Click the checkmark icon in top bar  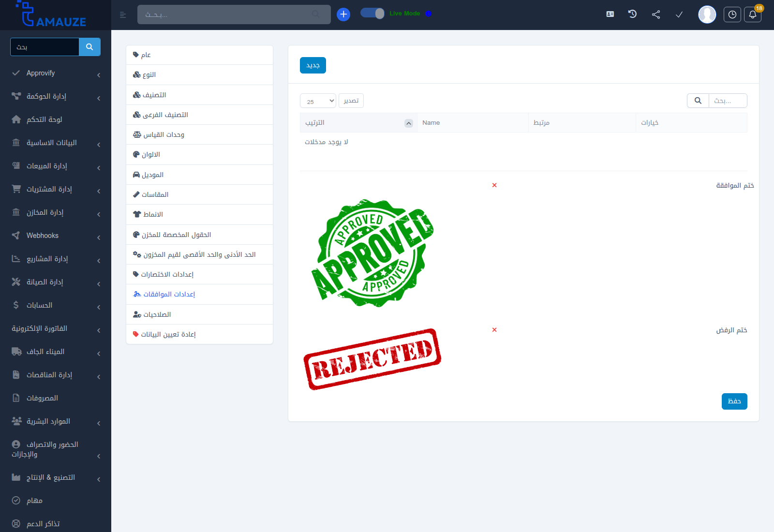pos(679,15)
